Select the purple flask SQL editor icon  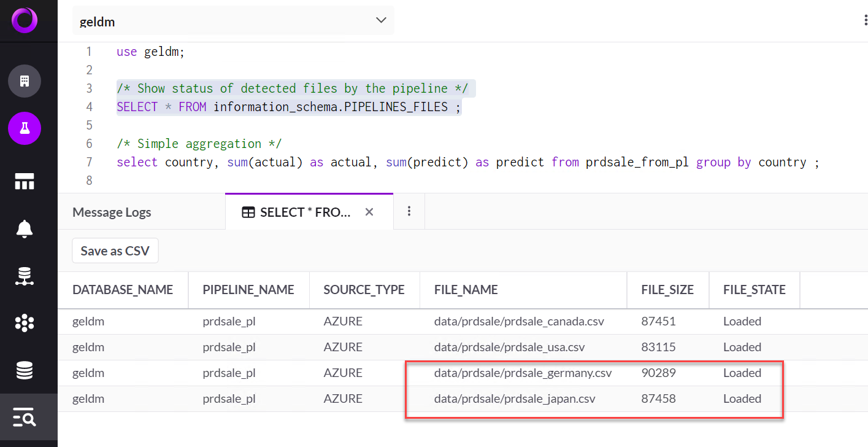tap(24, 128)
